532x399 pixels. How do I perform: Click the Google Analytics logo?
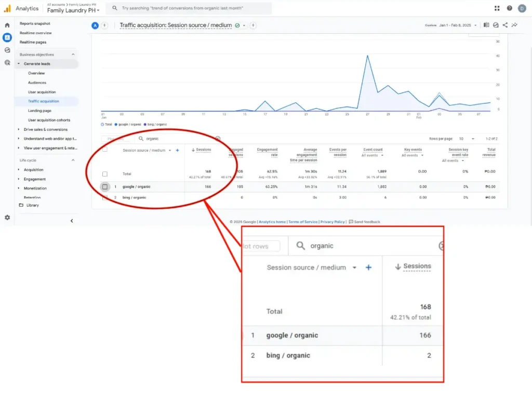click(x=7, y=8)
